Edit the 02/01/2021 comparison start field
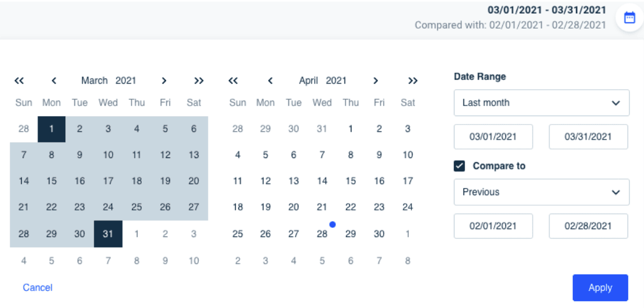Image resolution: width=644 pixels, height=308 pixels. click(x=493, y=226)
